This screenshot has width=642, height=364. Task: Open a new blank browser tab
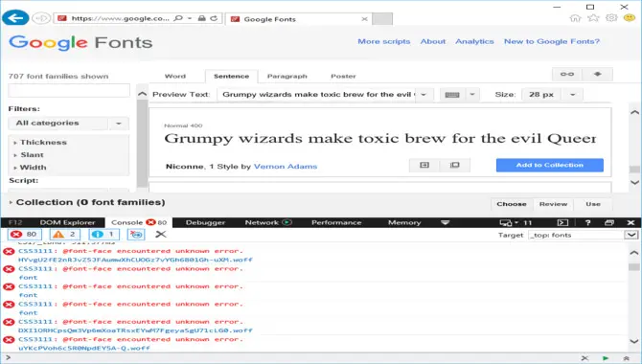[x=382, y=19]
